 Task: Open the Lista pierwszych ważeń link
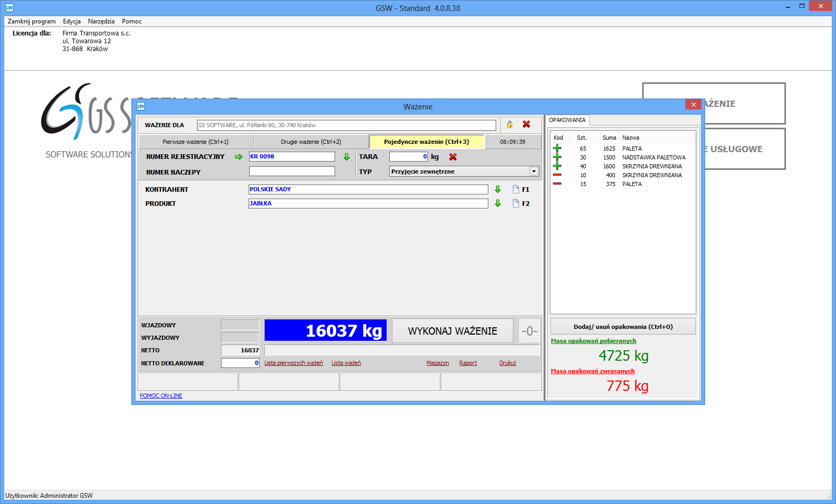click(293, 363)
